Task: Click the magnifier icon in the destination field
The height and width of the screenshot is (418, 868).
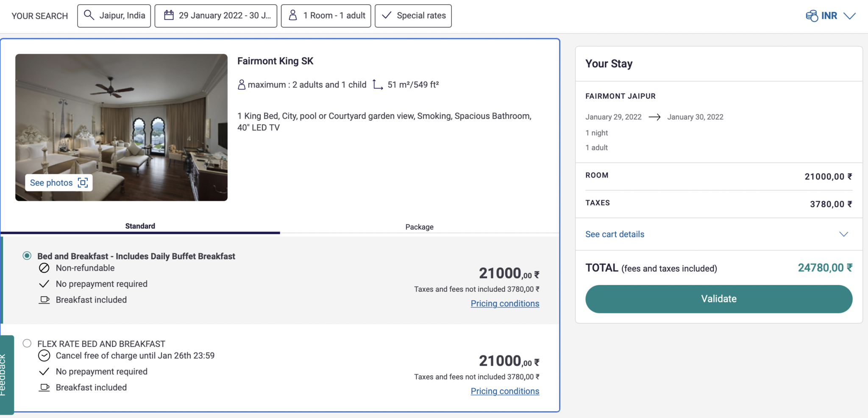Action: 89,15
